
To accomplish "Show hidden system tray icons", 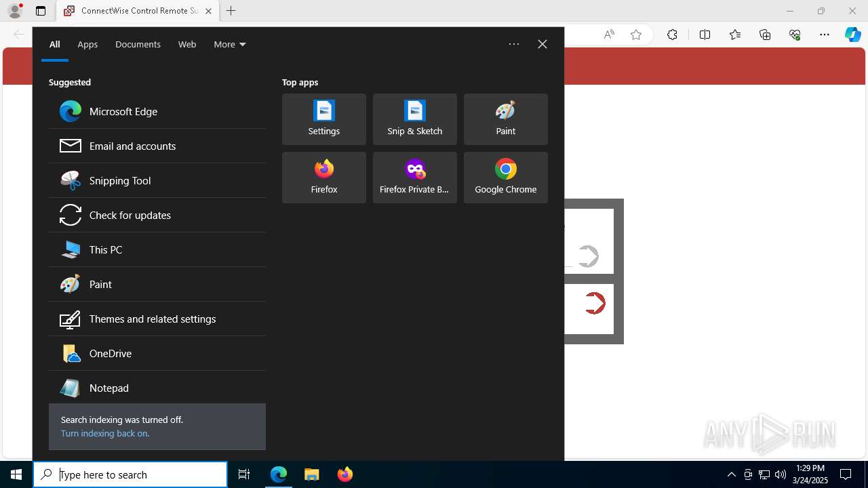I will 731,474.
